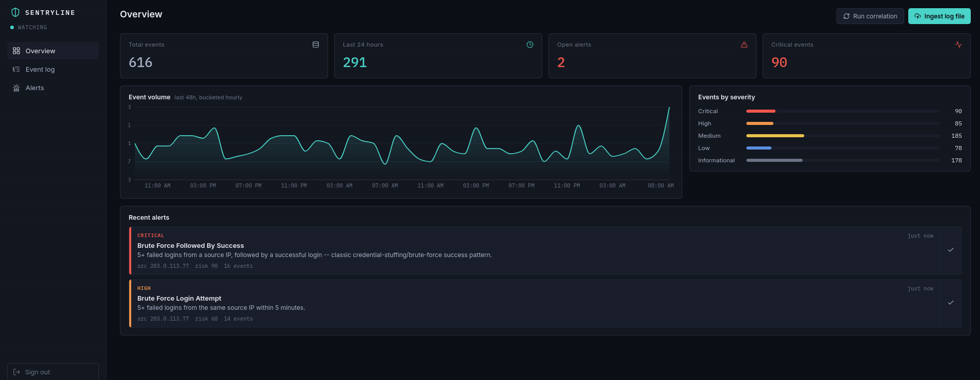Image resolution: width=980 pixels, height=380 pixels.
Task: Open the critical Brute Force Followed By Success alert
Action: point(545,250)
